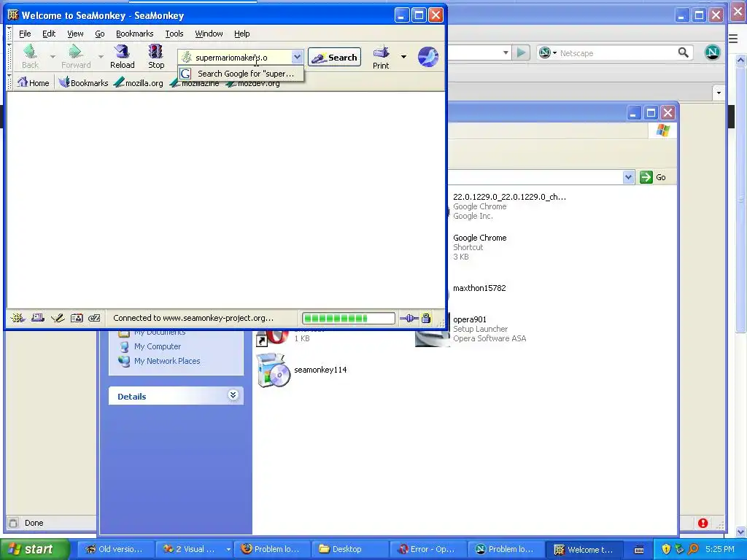Open Bookmarks on the personal toolbar
This screenshot has width=747, height=560.
84,83
